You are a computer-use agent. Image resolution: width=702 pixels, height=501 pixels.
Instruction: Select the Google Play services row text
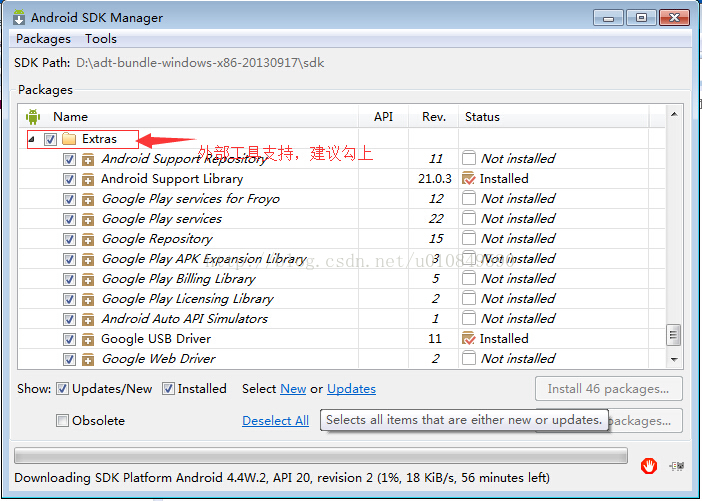point(162,219)
